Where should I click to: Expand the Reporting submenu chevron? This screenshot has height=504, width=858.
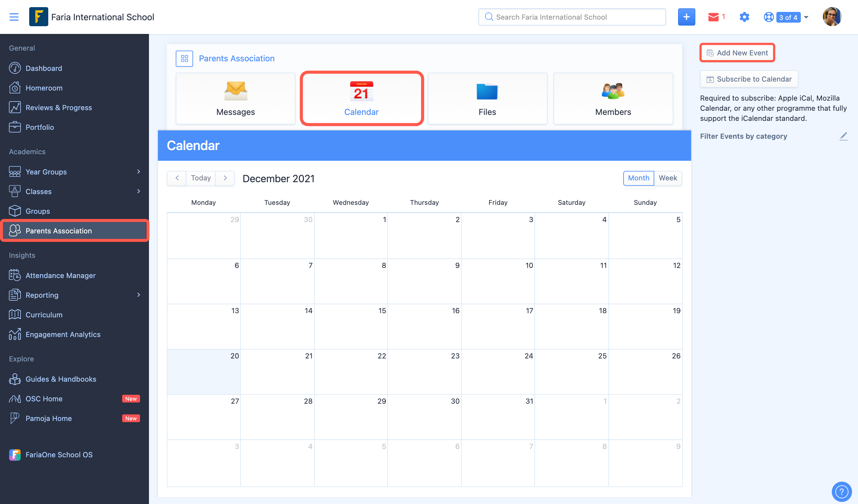(x=138, y=295)
